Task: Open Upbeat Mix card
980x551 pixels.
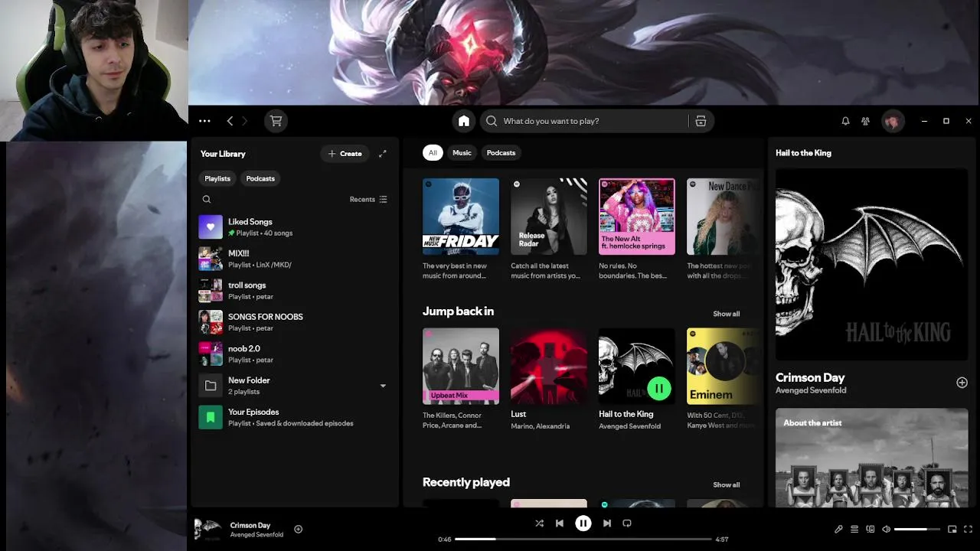Action: [461, 379]
